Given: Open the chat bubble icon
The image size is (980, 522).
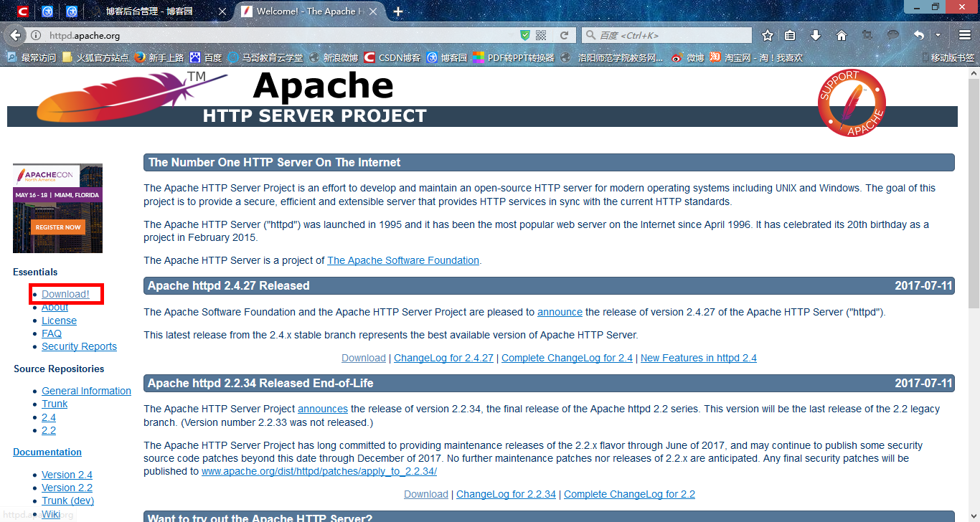Looking at the screenshot, I should pos(892,35).
